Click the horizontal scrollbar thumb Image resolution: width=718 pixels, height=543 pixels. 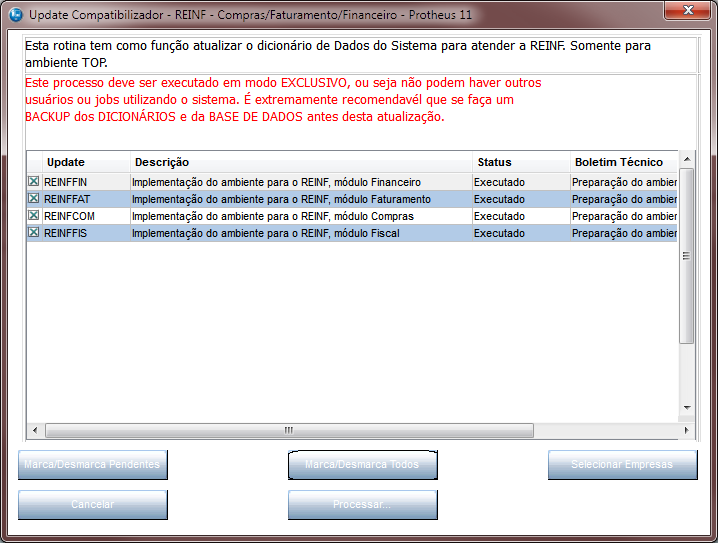(289, 430)
